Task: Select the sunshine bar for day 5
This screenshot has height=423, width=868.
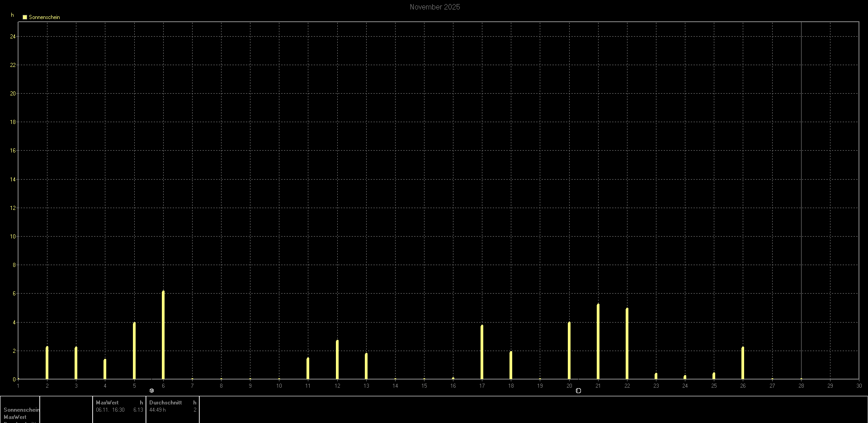Action: click(134, 351)
